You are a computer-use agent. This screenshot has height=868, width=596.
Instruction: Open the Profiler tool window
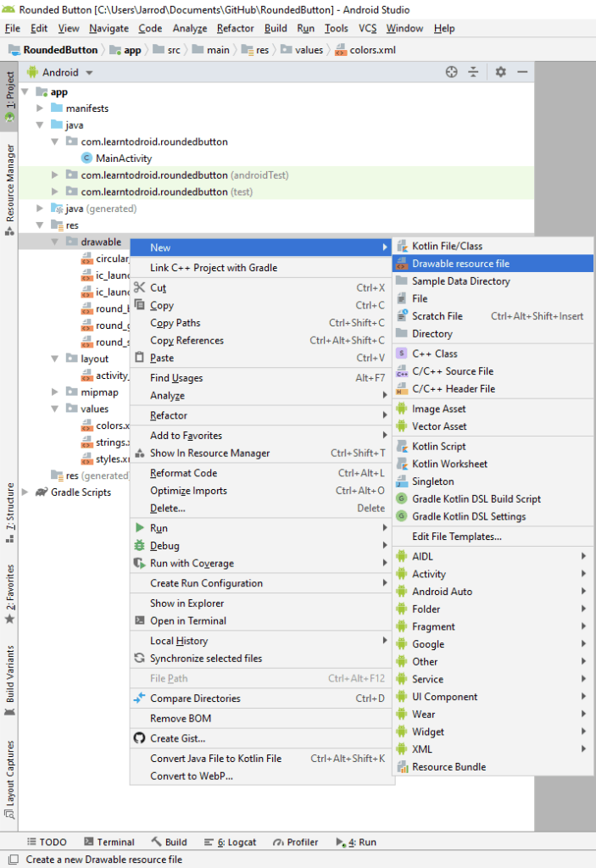[295, 842]
